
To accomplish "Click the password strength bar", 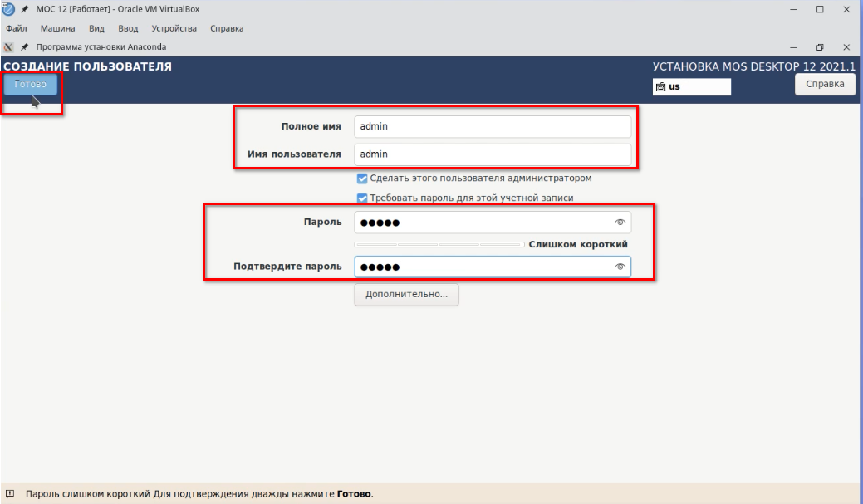I will click(x=439, y=245).
